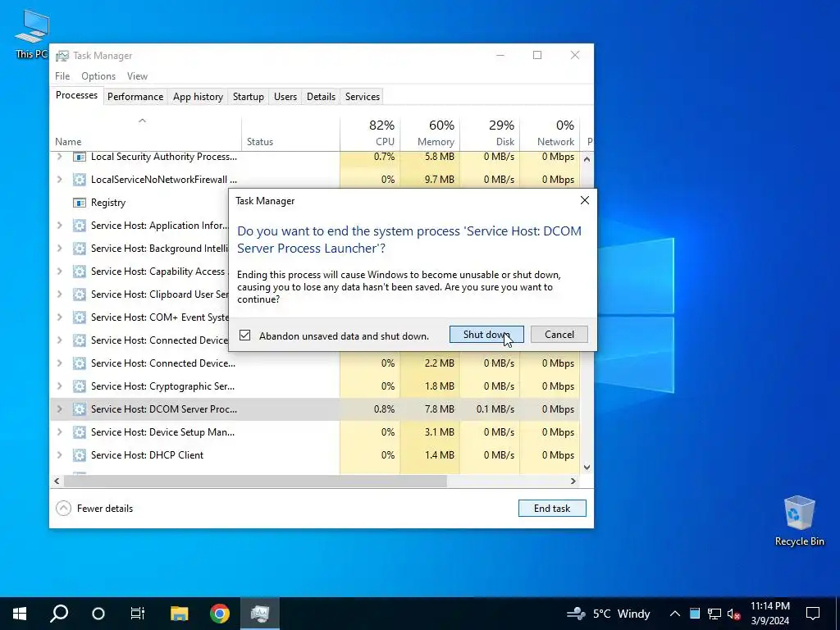Expand Service Host: COM+ Event System row
This screenshot has width=840, height=630.
[59, 317]
